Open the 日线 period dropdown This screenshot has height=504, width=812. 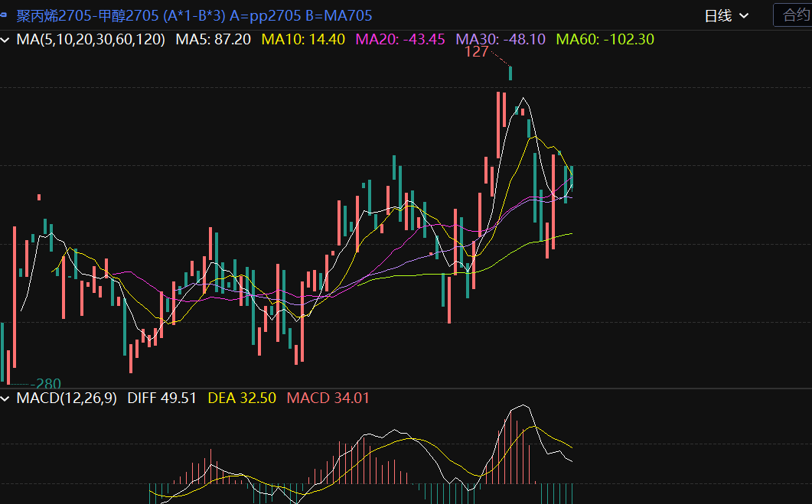click(726, 15)
